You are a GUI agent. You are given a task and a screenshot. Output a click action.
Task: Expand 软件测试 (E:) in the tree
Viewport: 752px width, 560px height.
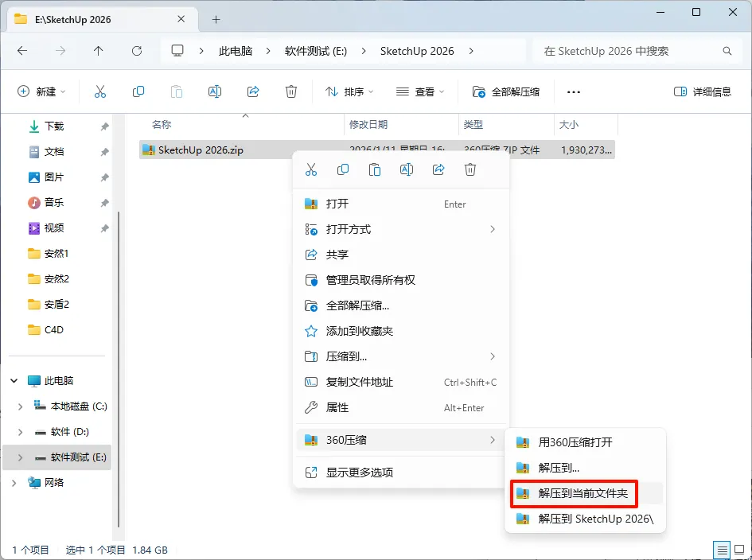(x=20, y=457)
